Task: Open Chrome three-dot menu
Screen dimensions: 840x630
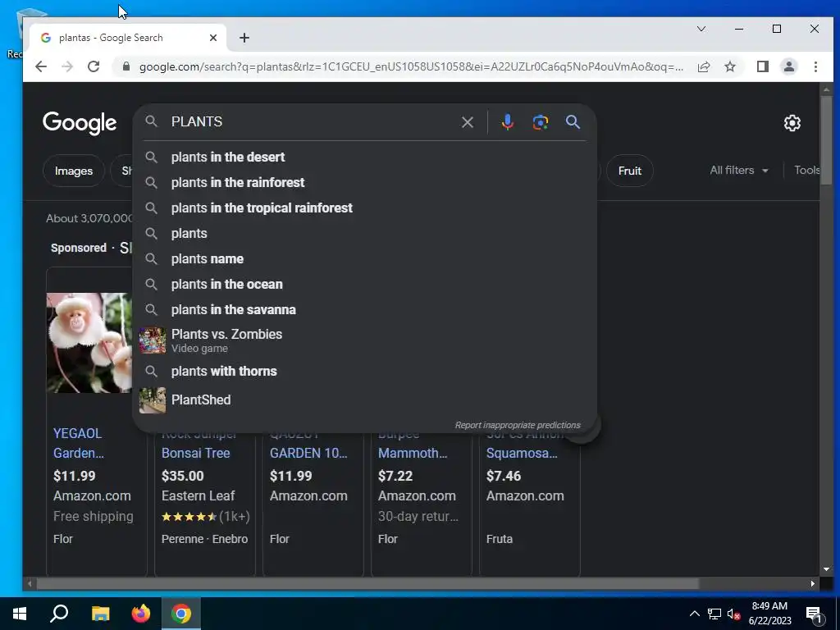Action: tap(815, 66)
